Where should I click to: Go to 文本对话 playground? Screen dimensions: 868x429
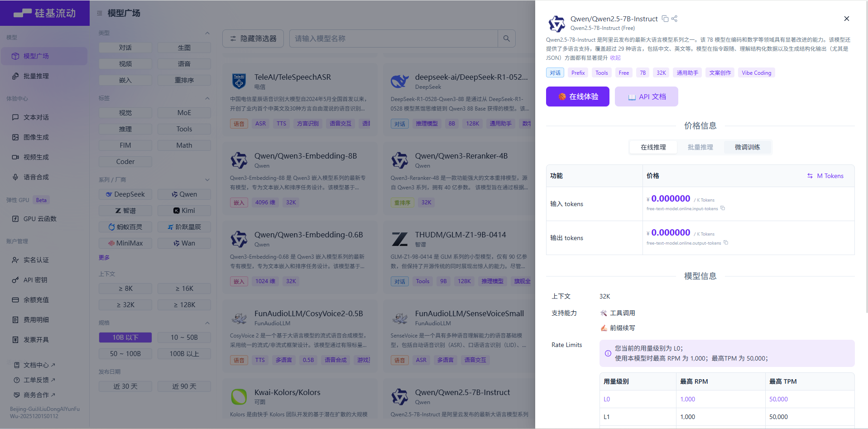(44, 117)
